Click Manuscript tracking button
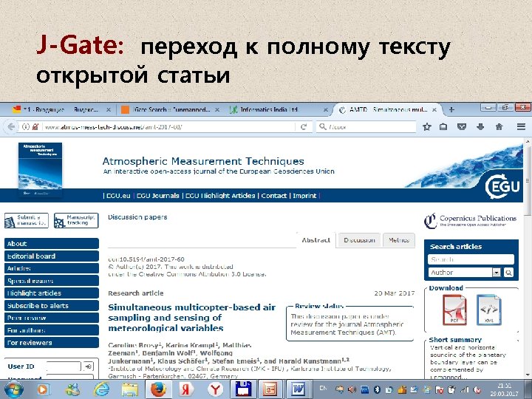This screenshot has width=532, height=399. tap(76, 220)
